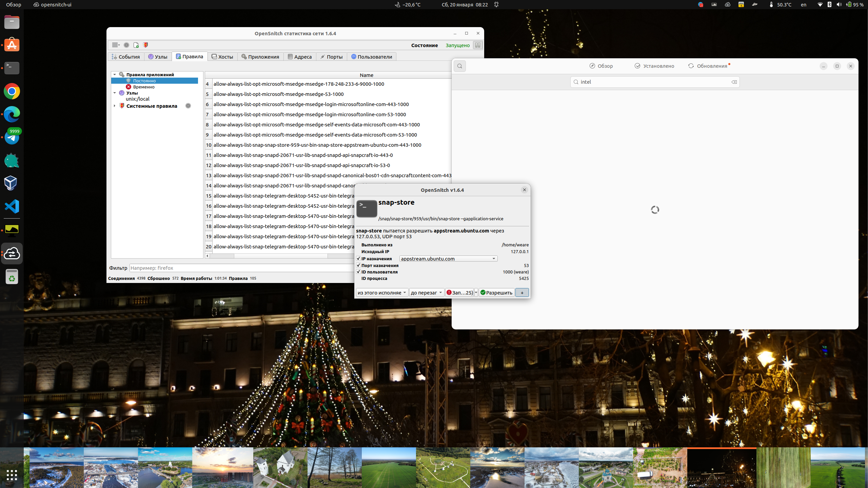Open the 'до перезаг' duration dropdown
This screenshot has width=868, height=488.
427,292
